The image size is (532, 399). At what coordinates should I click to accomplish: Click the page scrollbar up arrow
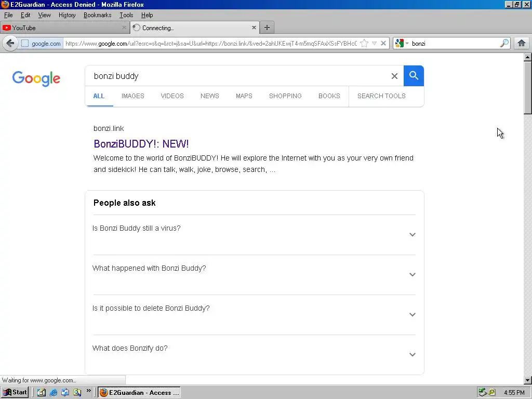pyautogui.click(x=528, y=57)
